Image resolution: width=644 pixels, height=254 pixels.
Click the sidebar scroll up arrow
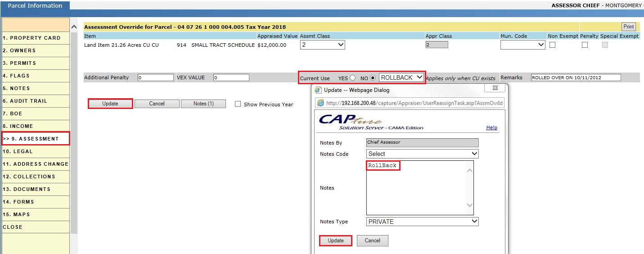click(x=74, y=27)
